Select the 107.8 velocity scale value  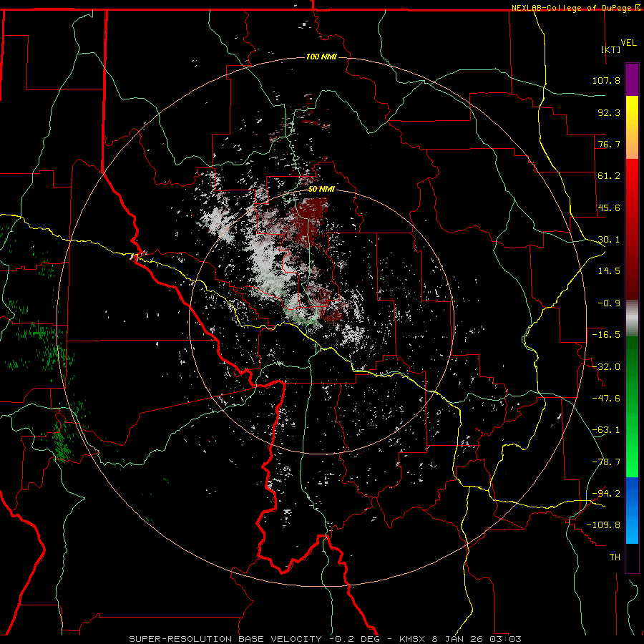click(x=606, y=80)
